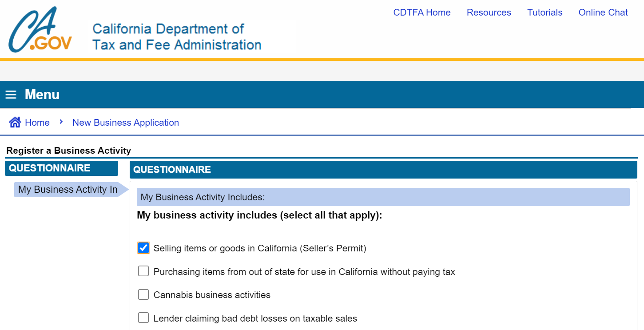Image resolution: width=644 pixels, height=330 pixels.
Task: Click the Home house icon in breadcrumb
Action: click(15, 122)
